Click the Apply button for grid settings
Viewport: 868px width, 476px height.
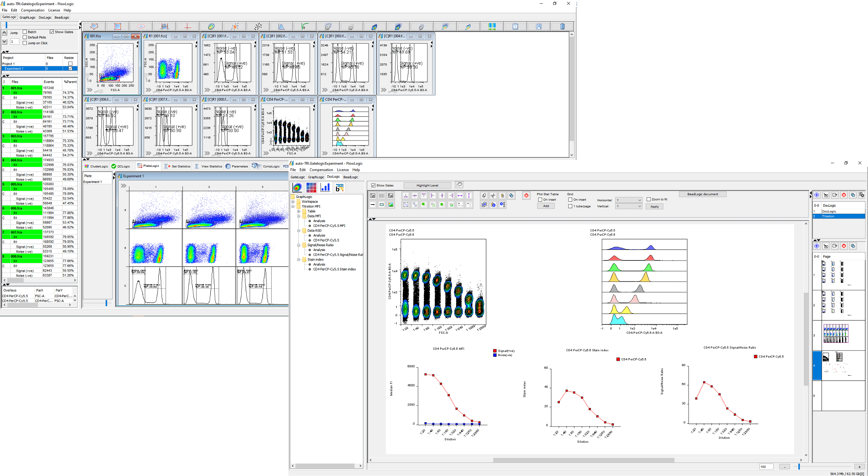[x=654, y=206]
